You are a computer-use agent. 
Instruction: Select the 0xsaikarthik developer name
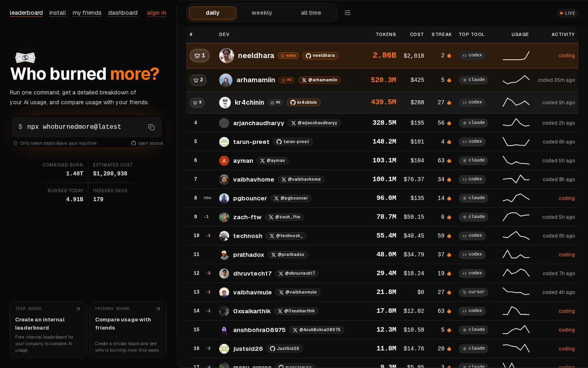252,311
